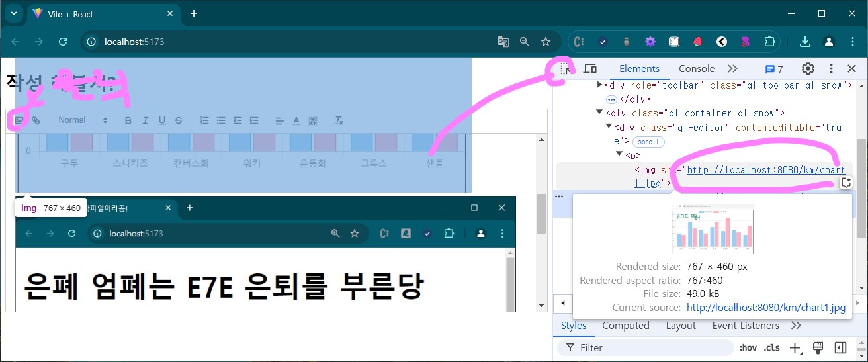The image size is (868, 362).
Task: Open DevTools settings gear
Action: click(808, 69)
